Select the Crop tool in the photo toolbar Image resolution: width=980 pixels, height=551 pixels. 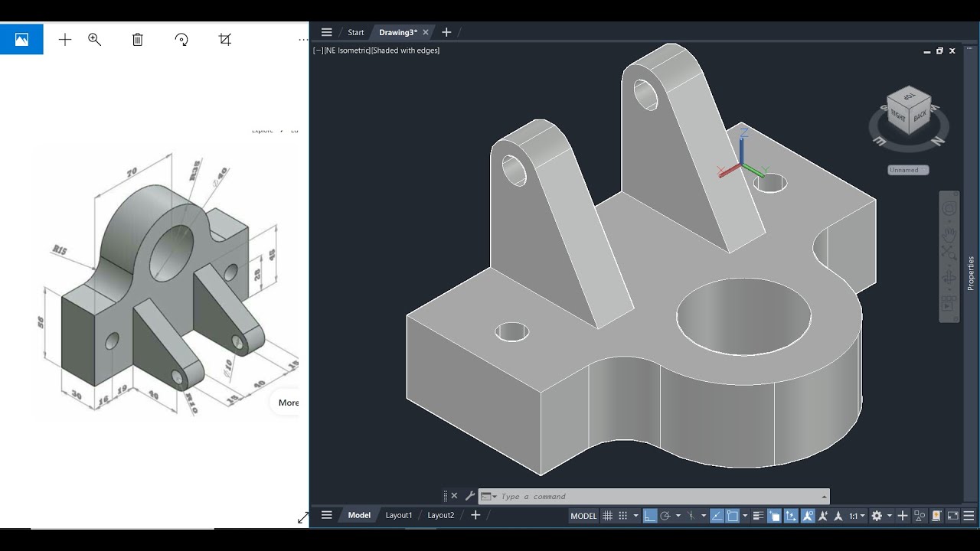point(224,39)
